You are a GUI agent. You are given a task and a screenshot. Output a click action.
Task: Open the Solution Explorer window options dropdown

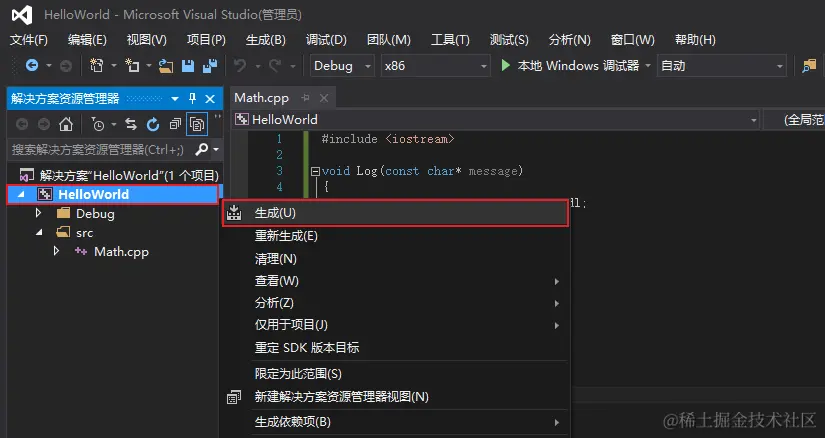pos(175,98)
